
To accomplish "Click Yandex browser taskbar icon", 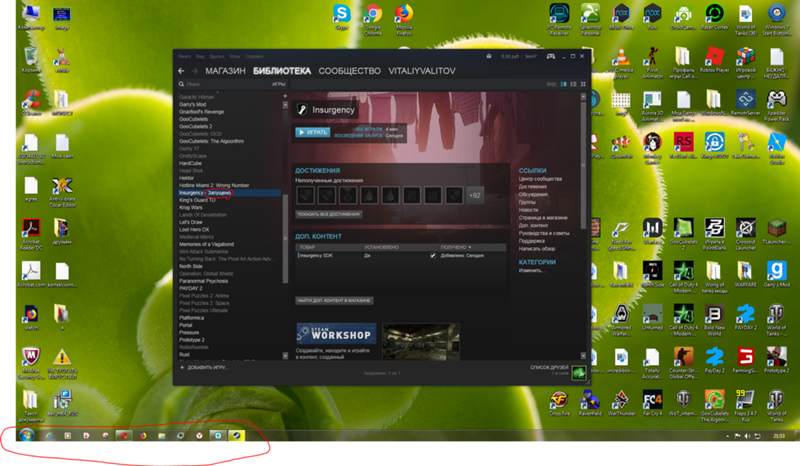I will 199,435.
